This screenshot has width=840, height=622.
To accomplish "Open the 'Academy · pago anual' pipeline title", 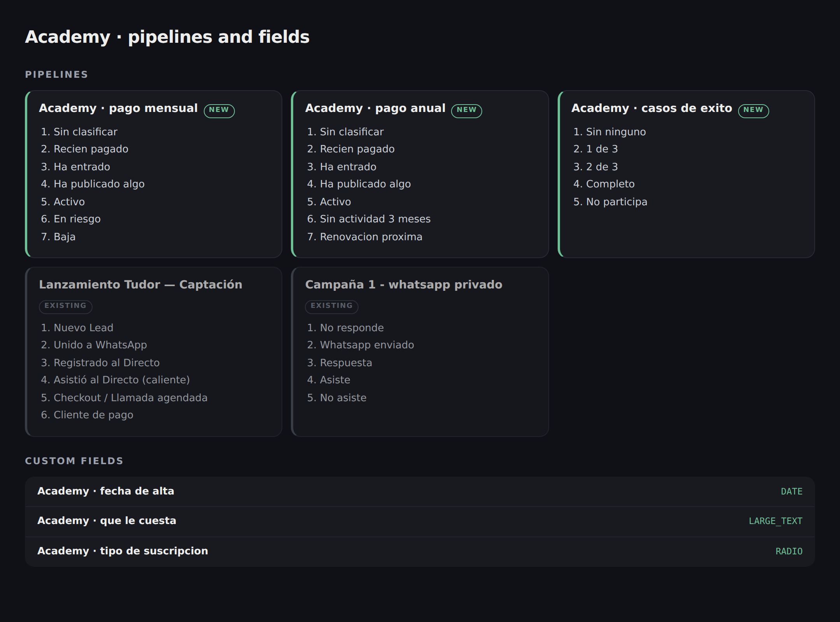I will tap(375, 108).
